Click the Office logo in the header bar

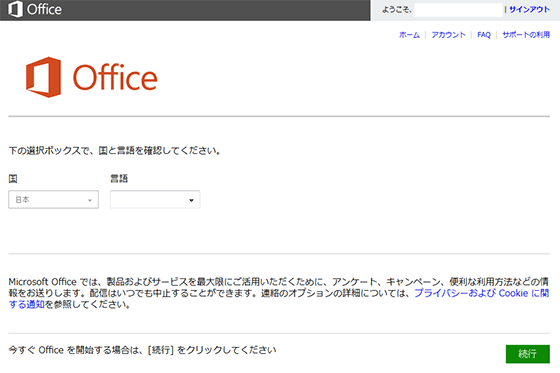click(x=35, y=9)
